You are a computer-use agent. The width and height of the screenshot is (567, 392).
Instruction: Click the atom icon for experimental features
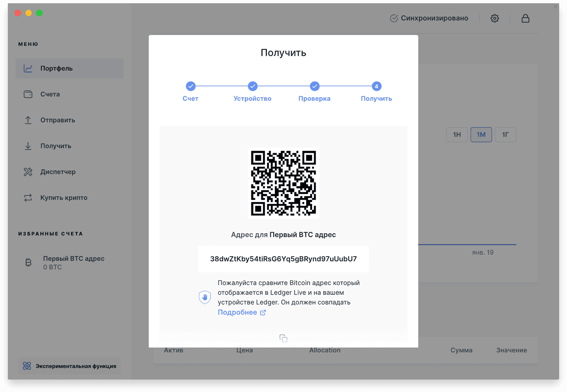click(27, 366)
